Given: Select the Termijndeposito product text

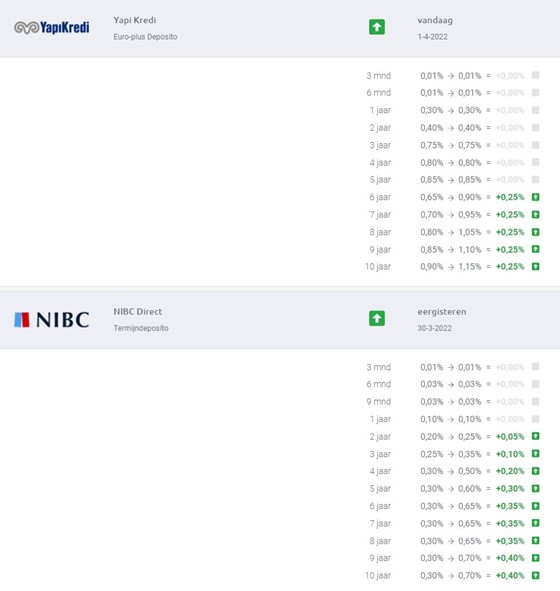Looking at the screenshot, I should tap(141, 328).
